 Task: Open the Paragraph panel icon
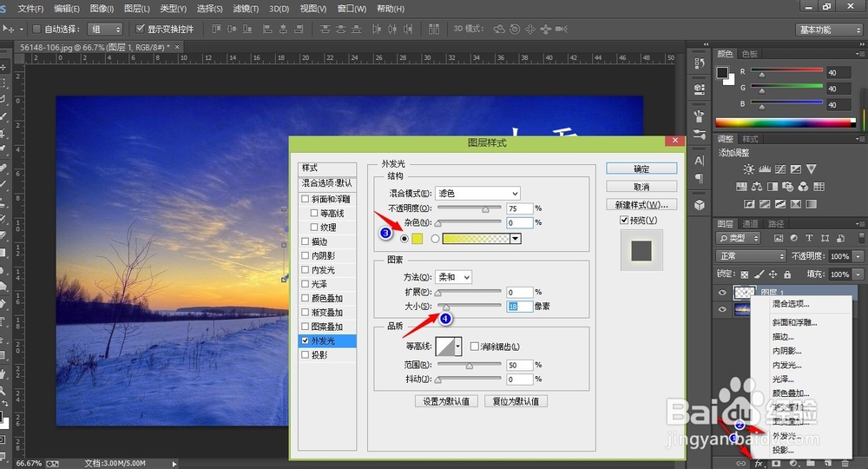pos(699,178)
